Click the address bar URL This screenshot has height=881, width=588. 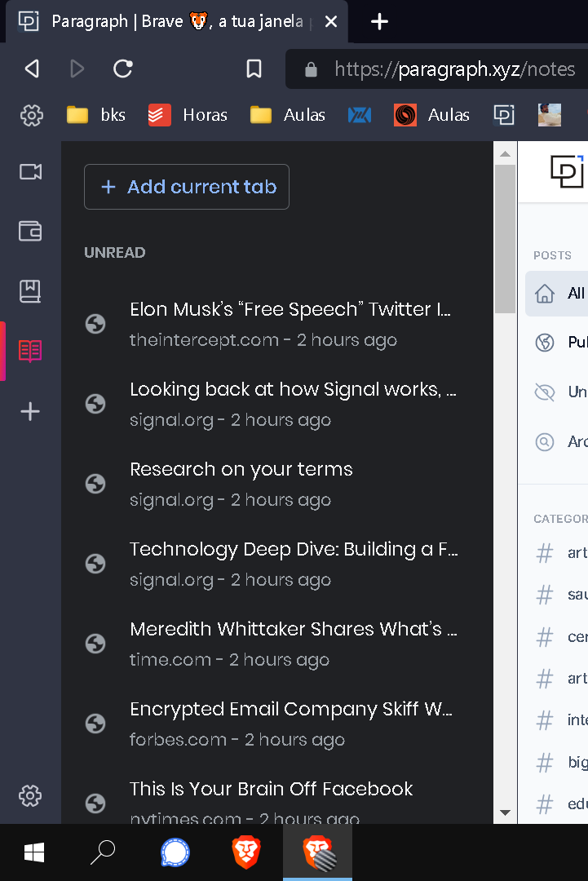click(x=455, y=69)
